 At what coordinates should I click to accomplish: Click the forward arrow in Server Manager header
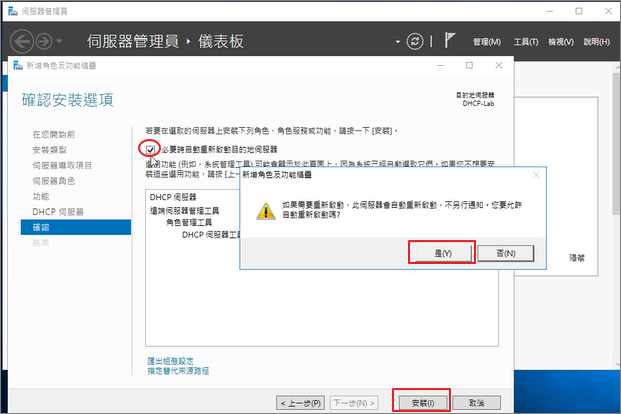tap(44, 41)
